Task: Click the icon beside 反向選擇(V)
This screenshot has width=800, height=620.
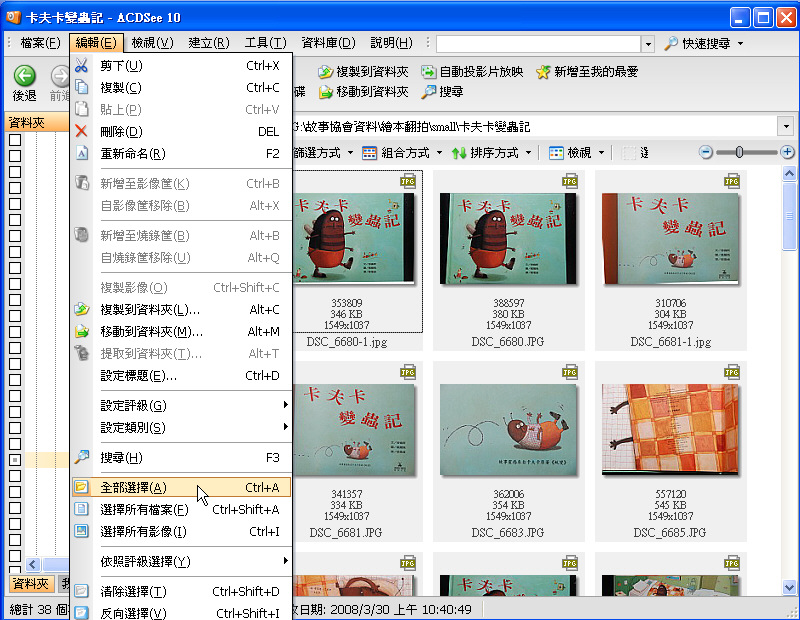Action: click(81, 612)
